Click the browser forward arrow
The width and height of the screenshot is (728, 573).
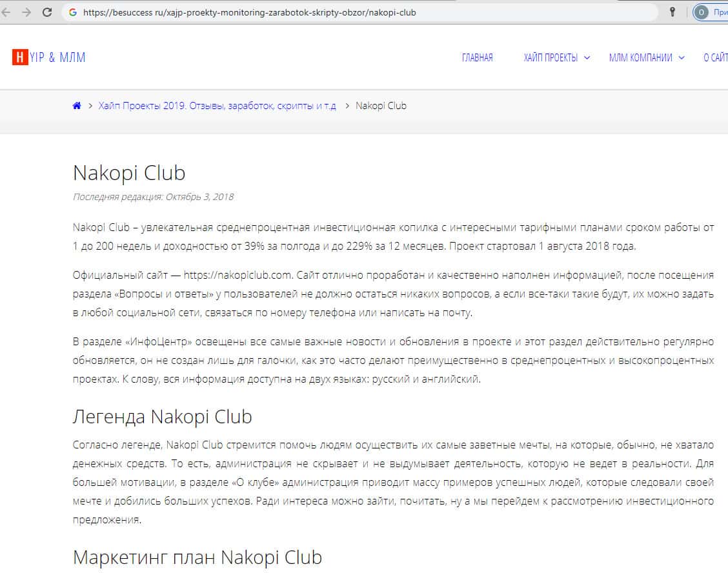26,12
